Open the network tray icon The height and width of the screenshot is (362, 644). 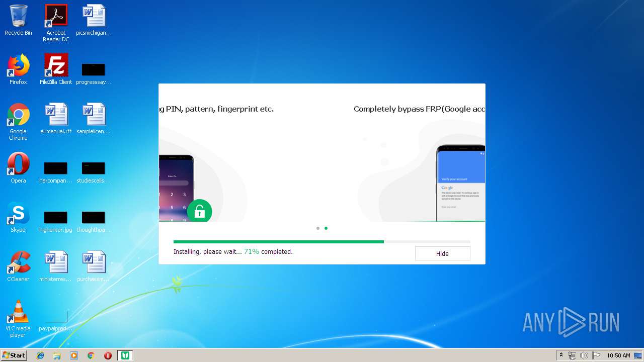[x=572, y=355]
